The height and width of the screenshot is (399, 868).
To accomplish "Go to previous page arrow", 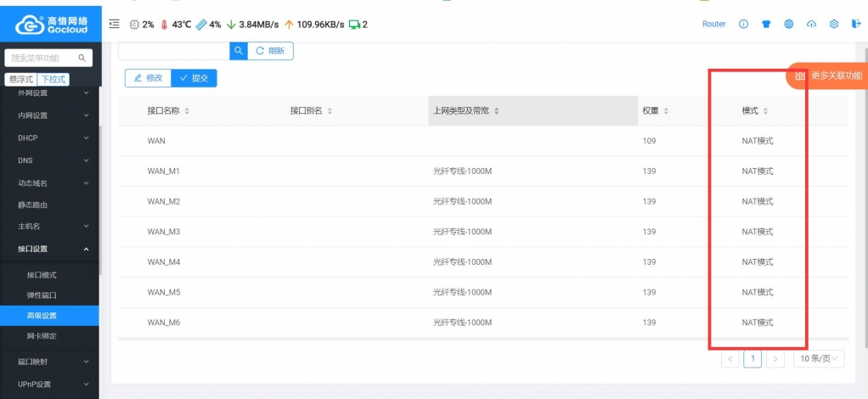I will [x=730, y=358].
